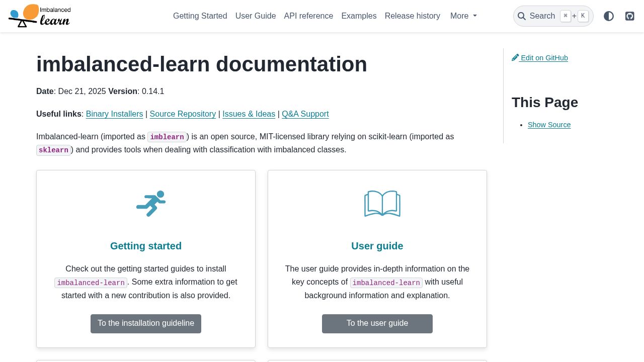
Task: Click the imblearn code label
Action: point(167,137)
